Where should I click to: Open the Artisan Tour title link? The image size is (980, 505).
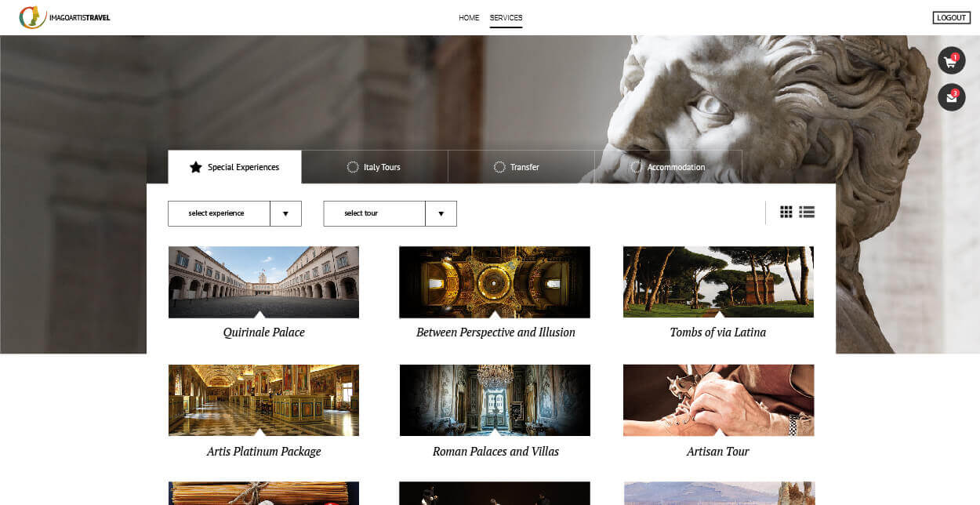click(717, 452)
